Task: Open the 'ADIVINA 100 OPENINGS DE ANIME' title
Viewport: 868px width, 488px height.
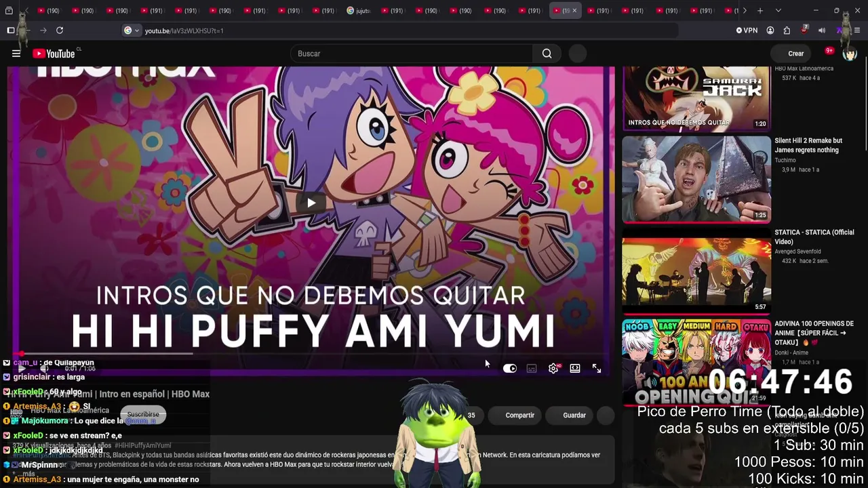Action: 814,333
